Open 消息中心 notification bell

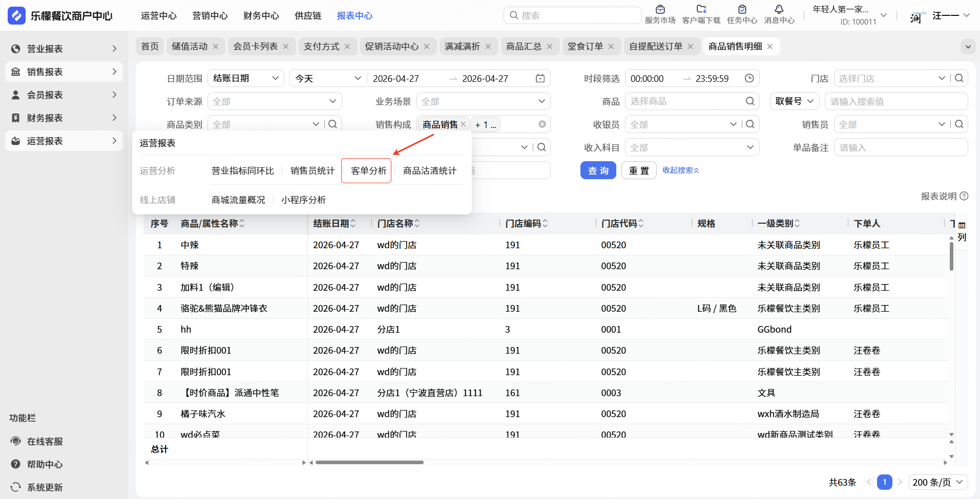tap(779, 9)
